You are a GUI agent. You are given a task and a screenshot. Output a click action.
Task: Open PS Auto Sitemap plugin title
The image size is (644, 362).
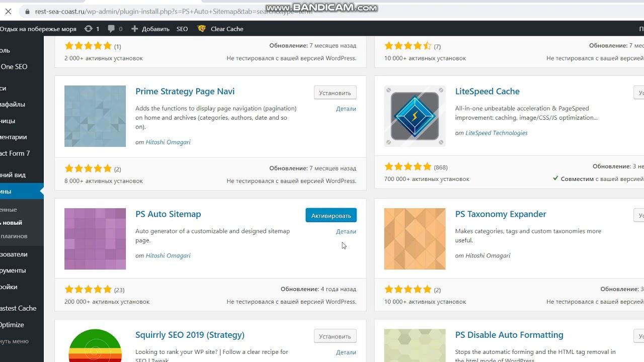[x=168, y=214]
